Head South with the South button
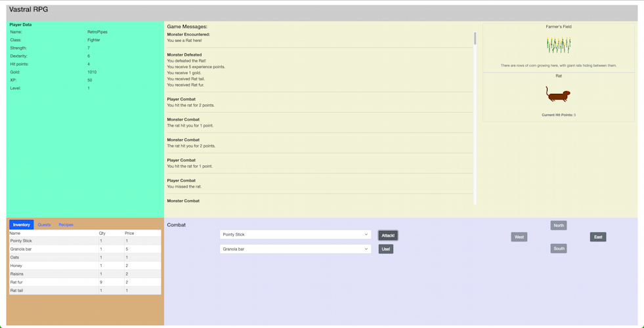 coord(558,249)
